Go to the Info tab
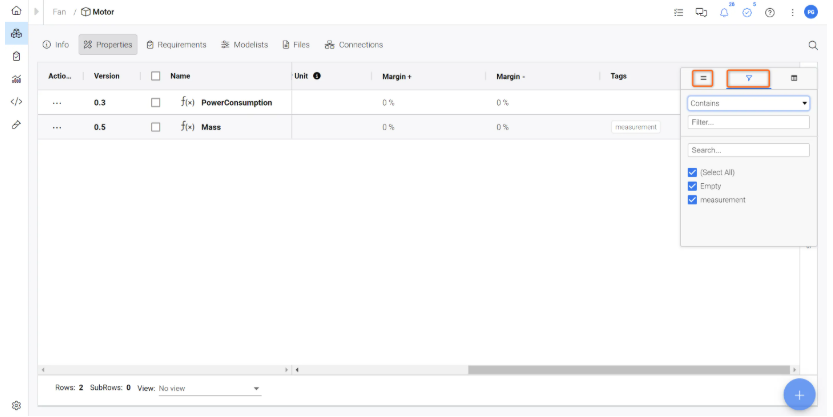 pyautogui.click(x=56, y=45)
